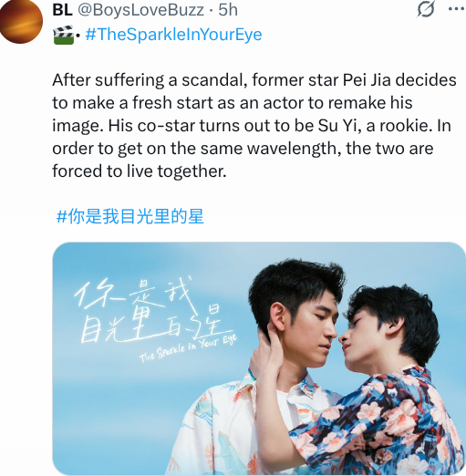Image resolution: width=466 pixels, height=476 pixels.
Task: Open the #TheSparkleInYourEye hashtag
Action: [173, 34]
